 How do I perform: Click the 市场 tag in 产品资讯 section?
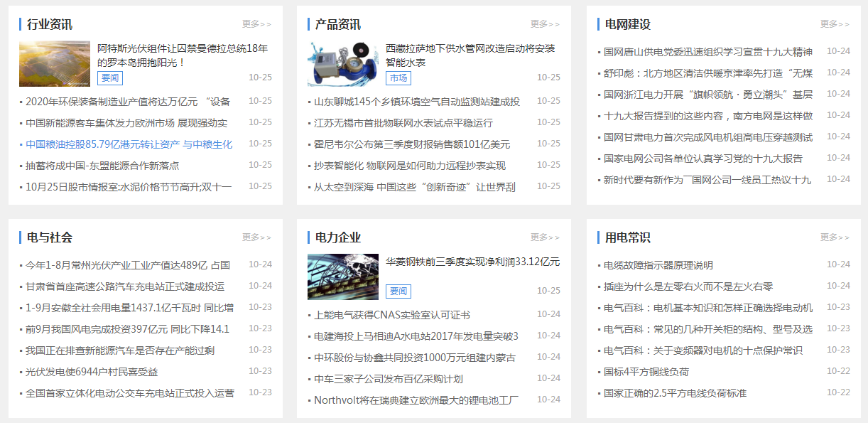coord(398,77)
